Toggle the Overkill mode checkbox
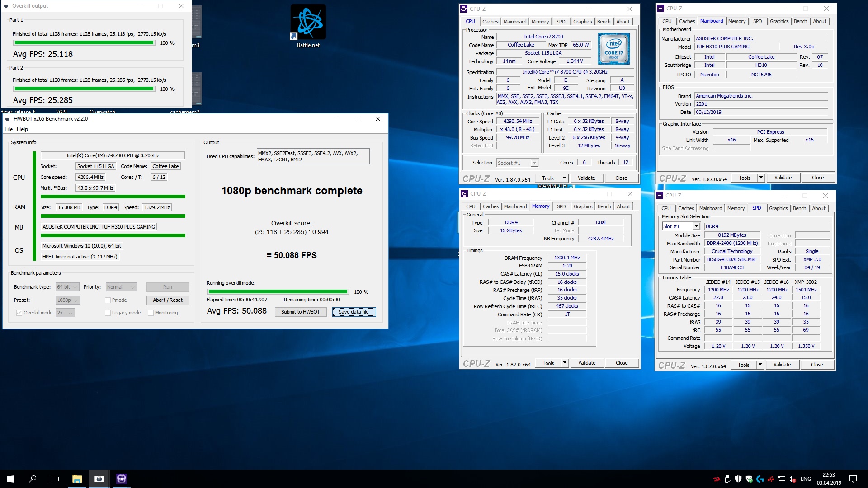Image resolution: width=868 pixels, height=488 pixels. pos(19,313)
